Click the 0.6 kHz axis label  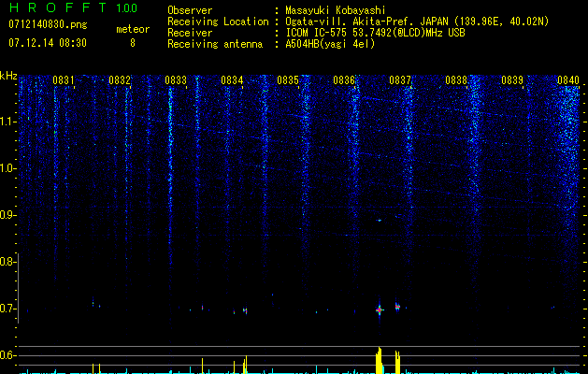click(x=7, y=355)
